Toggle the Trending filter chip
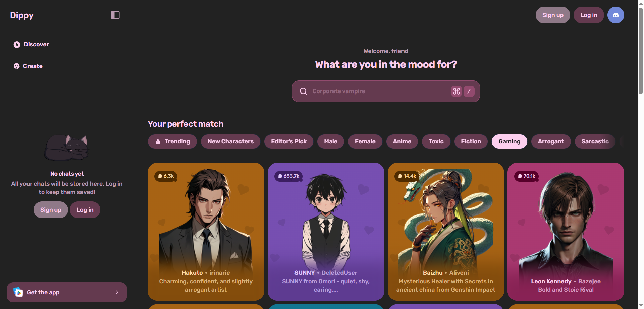644x309 pixels. (172, 141)
